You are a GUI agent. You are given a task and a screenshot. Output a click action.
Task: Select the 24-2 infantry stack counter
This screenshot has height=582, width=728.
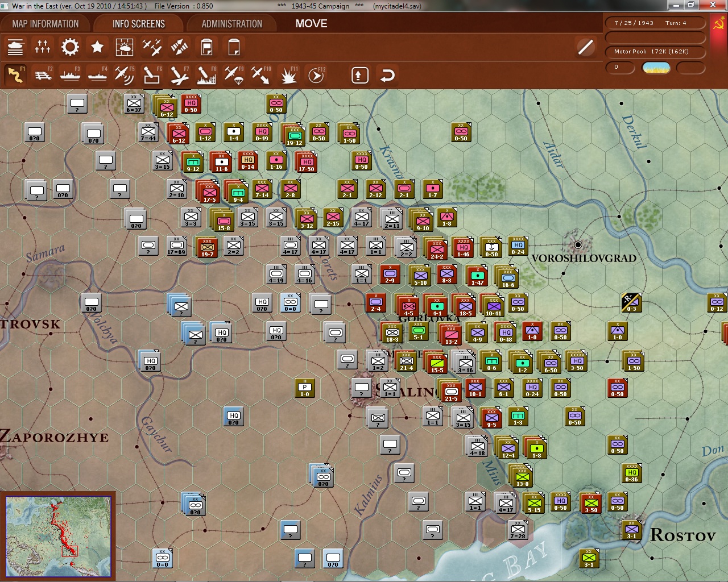pyautogui.click(x=437, y=250)
